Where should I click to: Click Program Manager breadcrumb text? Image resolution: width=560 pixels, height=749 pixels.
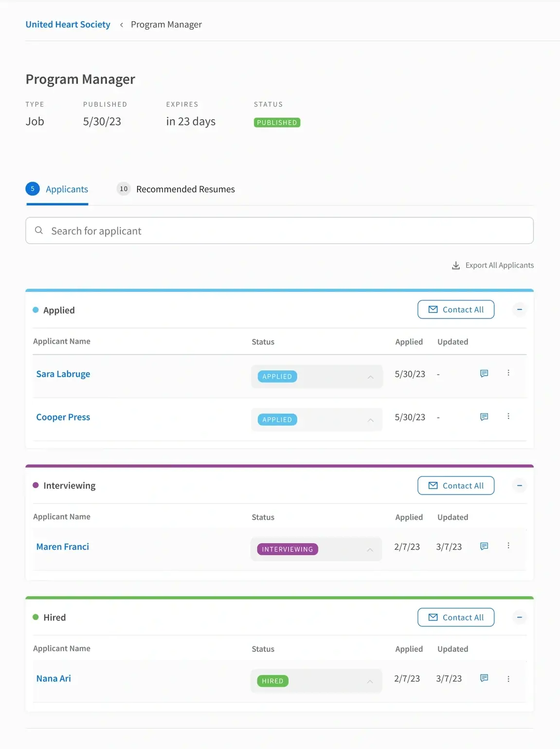point(166,24)
